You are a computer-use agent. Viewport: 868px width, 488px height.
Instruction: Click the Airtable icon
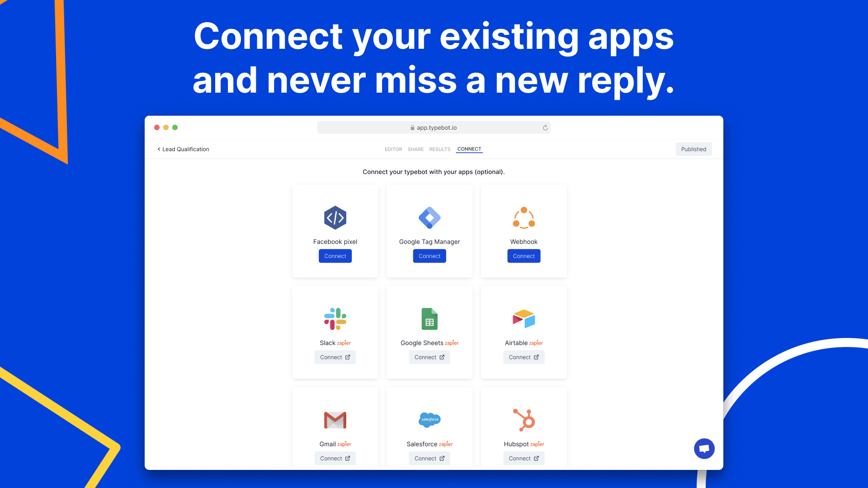point(524,319)
